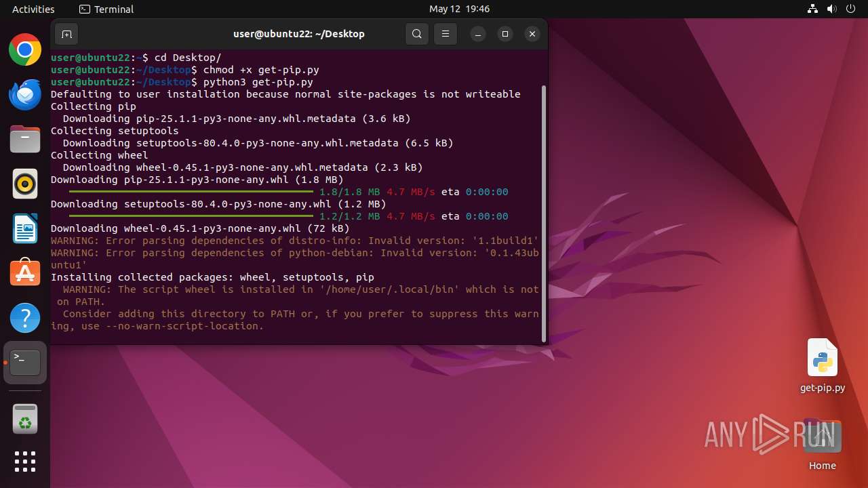
Task: Click 'Defaulting to user installation' line
Action: click(285, 94)
